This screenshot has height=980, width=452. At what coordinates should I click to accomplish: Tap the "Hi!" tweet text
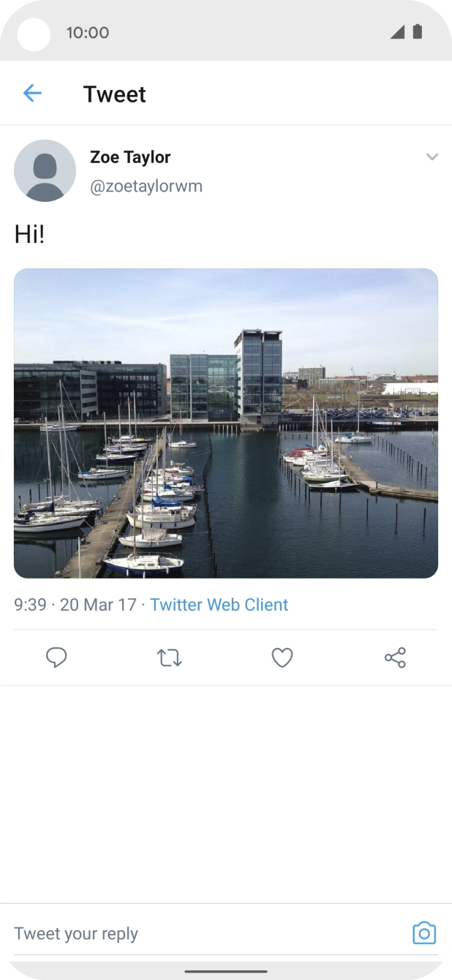coord(29,235)
